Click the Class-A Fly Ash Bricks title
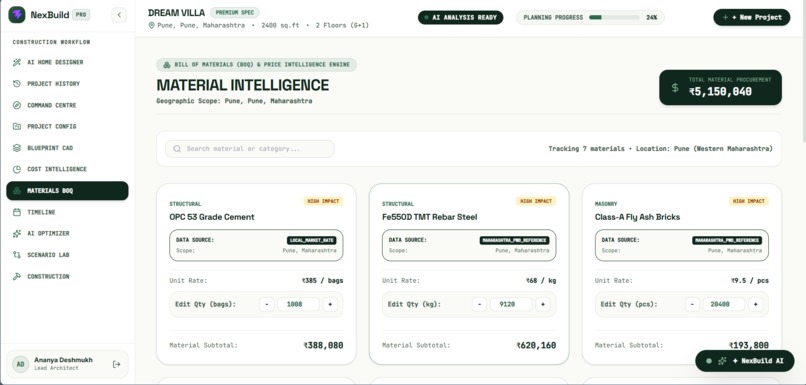This screenshot has height=385, width=806. pyautogui.click(x=637, y=217)
